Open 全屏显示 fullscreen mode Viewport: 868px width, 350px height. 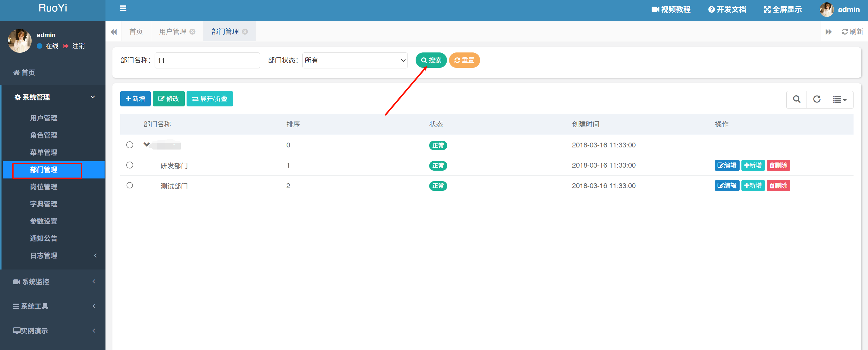tap(782, 9)
